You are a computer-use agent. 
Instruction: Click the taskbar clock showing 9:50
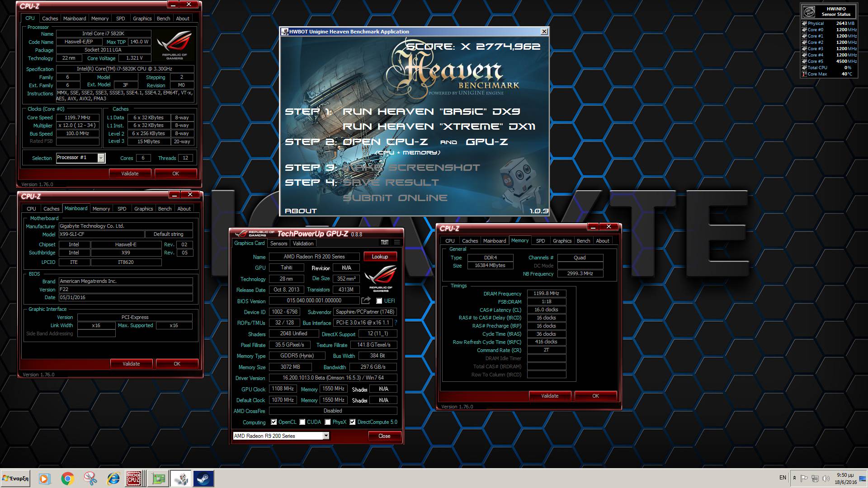click(845, 479)
